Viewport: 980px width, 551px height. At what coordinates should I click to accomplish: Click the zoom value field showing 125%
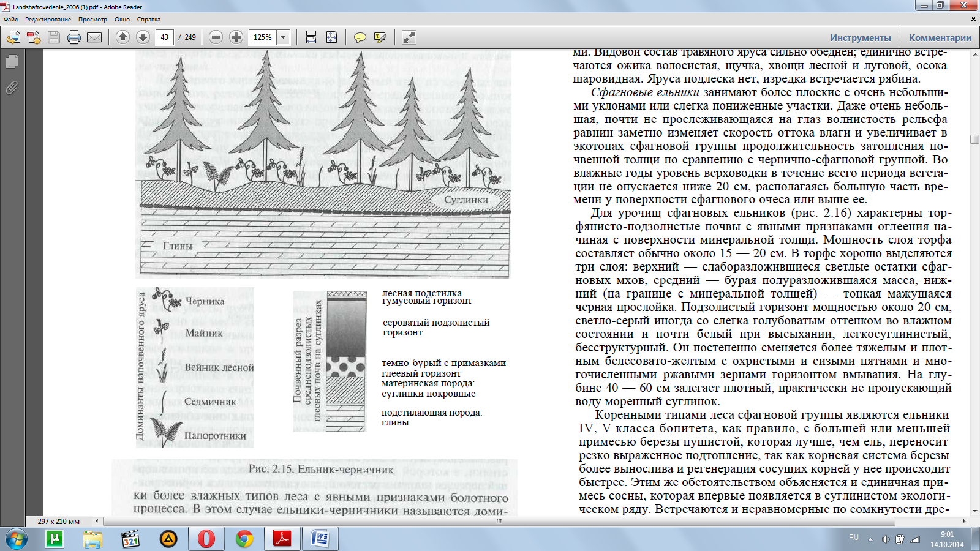tap(263, 37)
